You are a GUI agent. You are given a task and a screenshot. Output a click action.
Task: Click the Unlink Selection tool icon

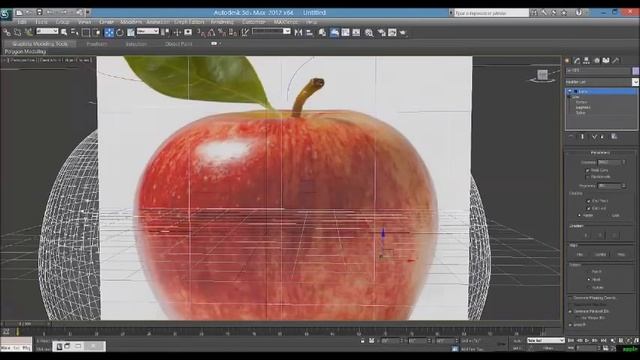(x=17, y=32)
